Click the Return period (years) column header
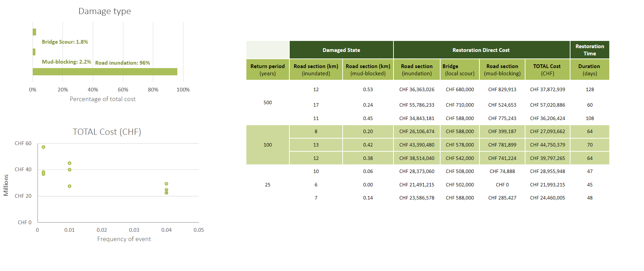The height and width of the screenshot is (271, 644). [267, 70]
